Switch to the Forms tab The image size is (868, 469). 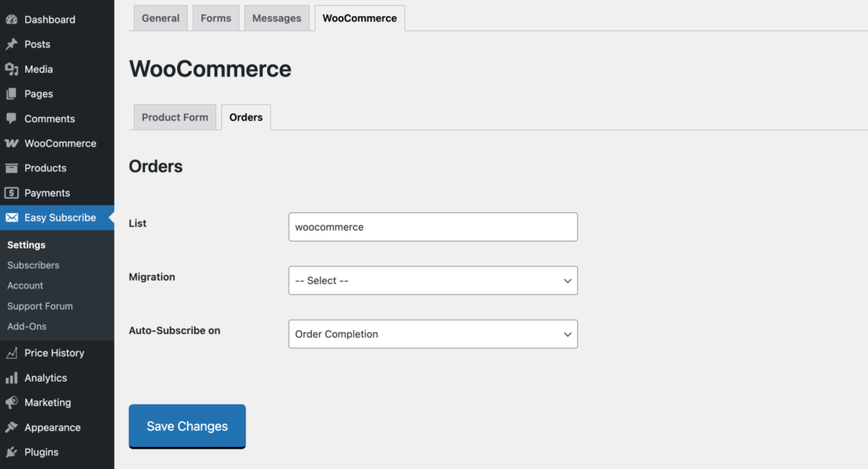click(x=215, y=18)
